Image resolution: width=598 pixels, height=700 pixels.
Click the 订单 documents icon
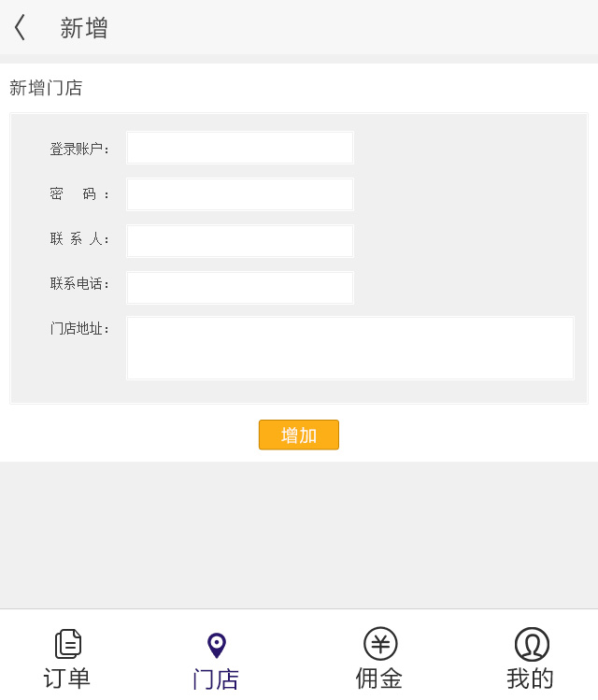67,644
